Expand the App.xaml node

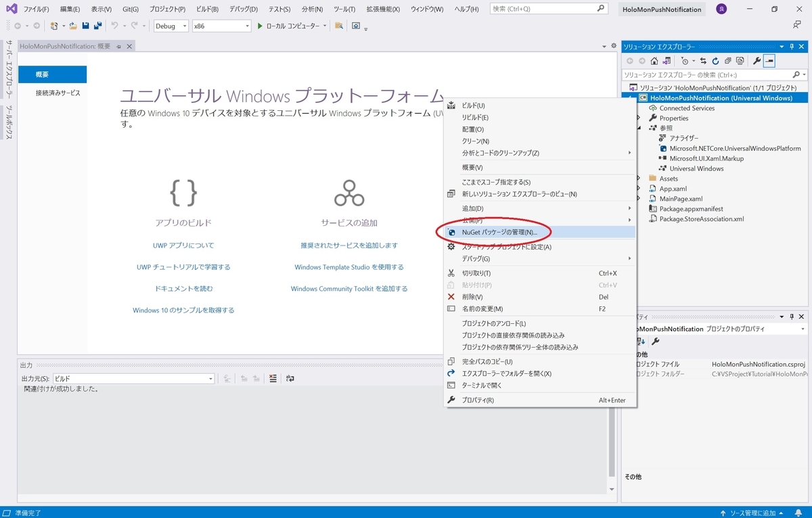point(638,189)
